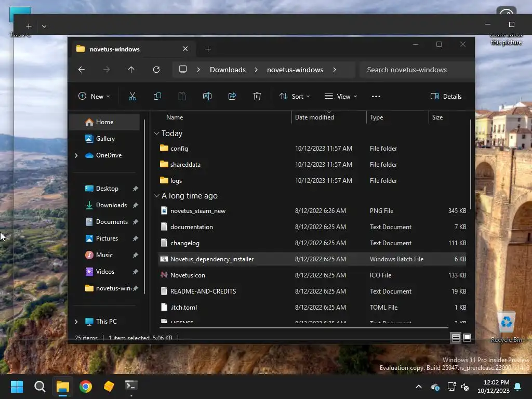Click the Terminal icon on taskbar

point(131,386)
